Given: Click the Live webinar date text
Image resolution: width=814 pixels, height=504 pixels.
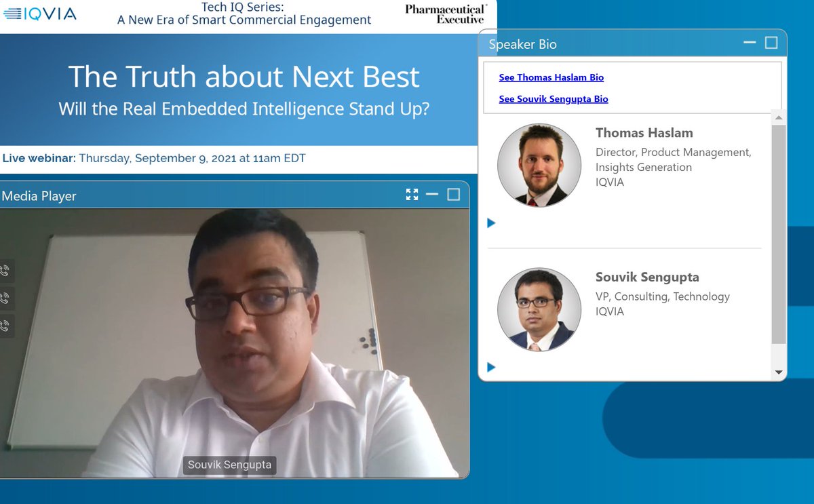Looking at the screenshot, I should tap(154, 159).
